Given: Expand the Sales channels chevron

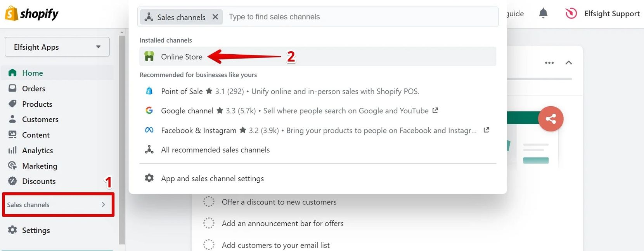Looking at the screenshot, I should point(103,204).
